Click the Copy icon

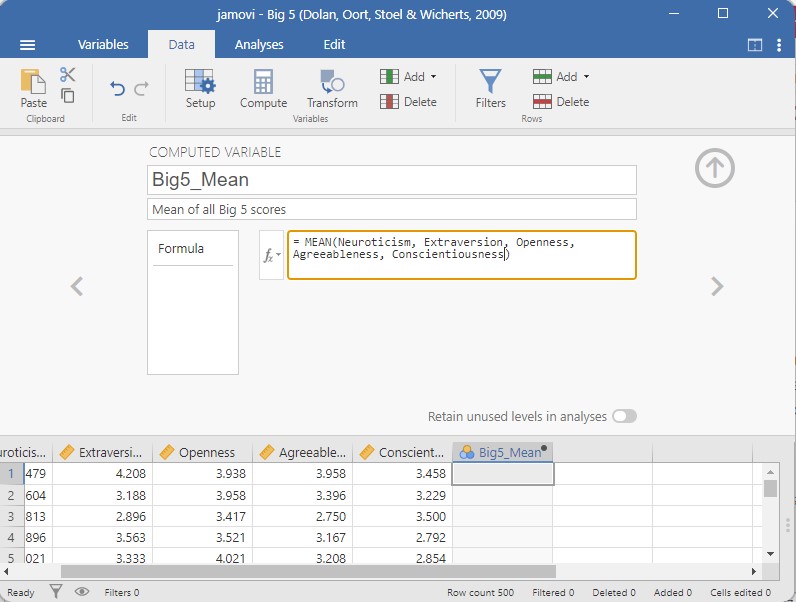coord(68,95)
